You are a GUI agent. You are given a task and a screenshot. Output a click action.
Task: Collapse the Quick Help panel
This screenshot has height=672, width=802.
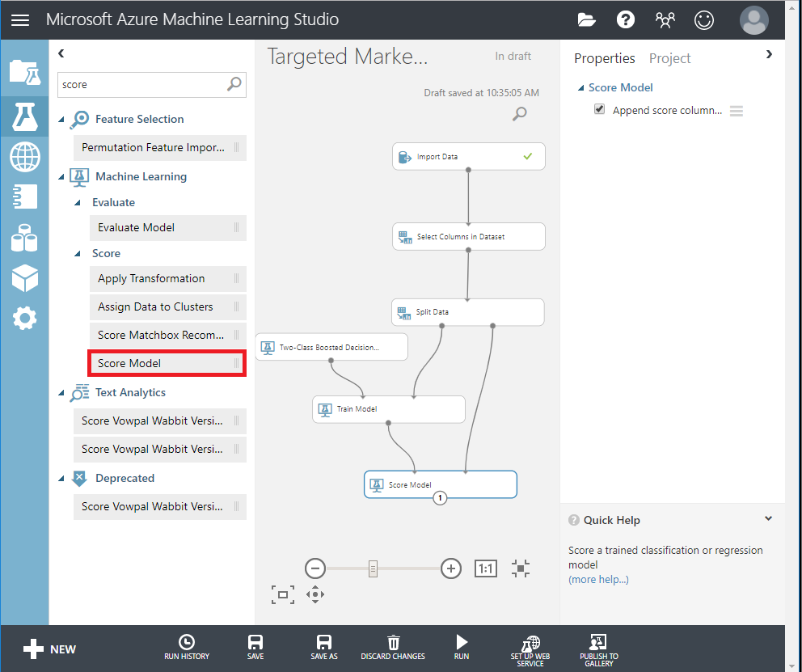coord(768,519)
